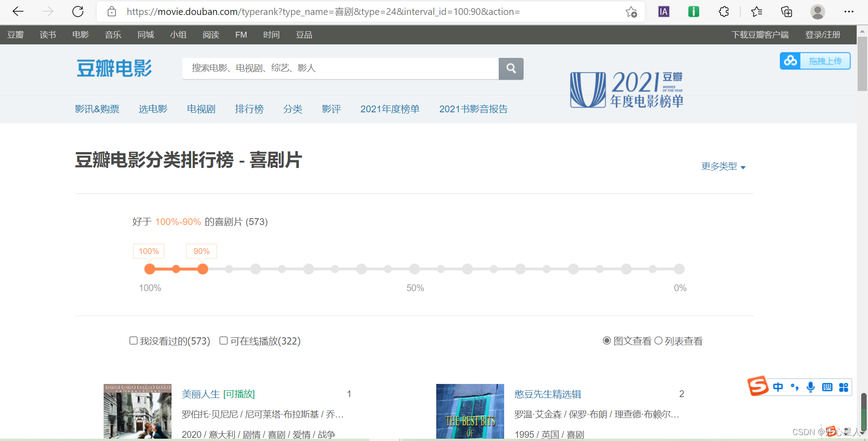Open 豆品 in top navigation
This screenshot has width=868, height=441.
coord(304,35)
